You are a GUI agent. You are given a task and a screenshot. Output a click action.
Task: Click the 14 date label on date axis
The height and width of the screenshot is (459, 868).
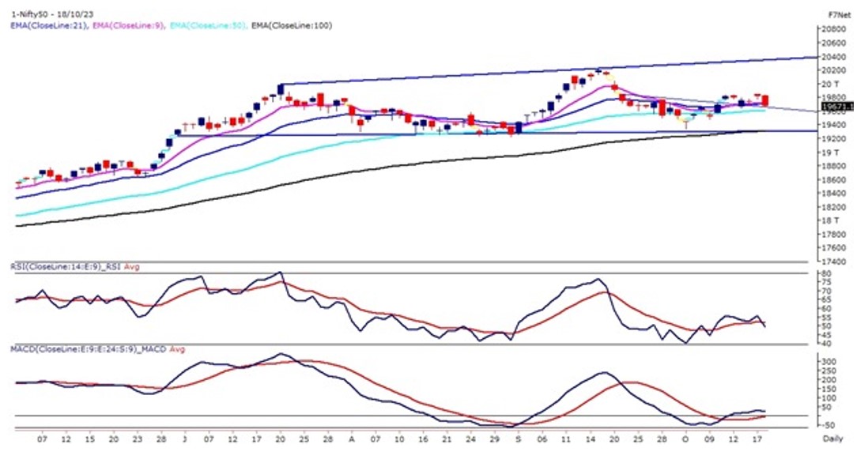coord(590,439)
